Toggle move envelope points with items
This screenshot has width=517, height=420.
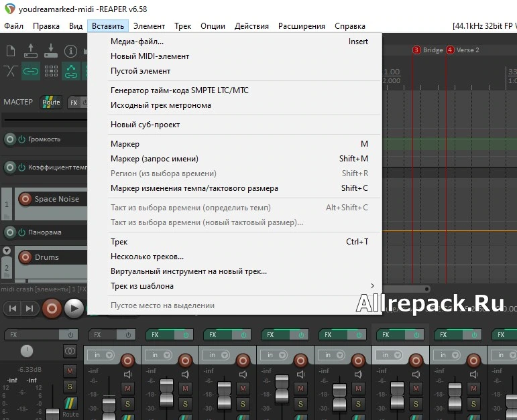(71, 71)
